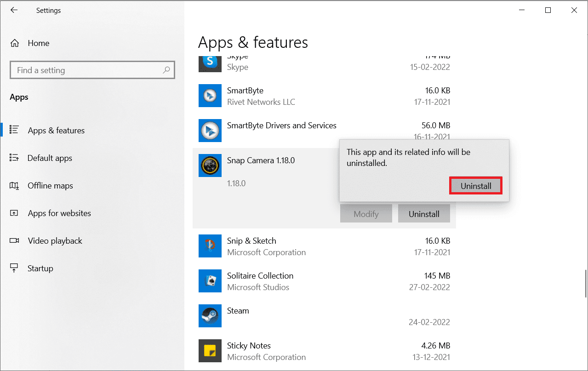The image size is (588, 371).
Task: Click the Snip & Sketch app icon
Action: [x=210, y=246]
